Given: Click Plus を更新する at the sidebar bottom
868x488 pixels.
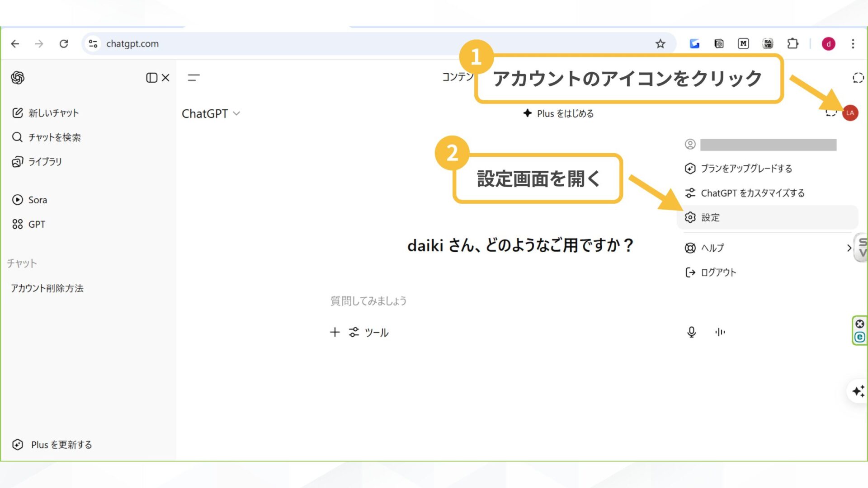Looking at the screenshot, I should [x=51, y=444].
